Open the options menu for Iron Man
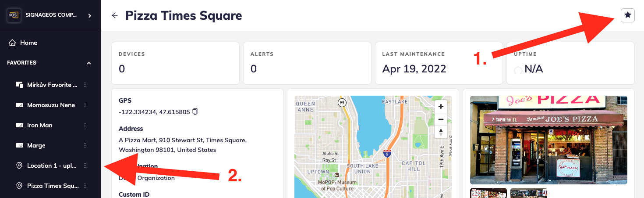This screenshot has width=644, height=198. click(85, 125)
